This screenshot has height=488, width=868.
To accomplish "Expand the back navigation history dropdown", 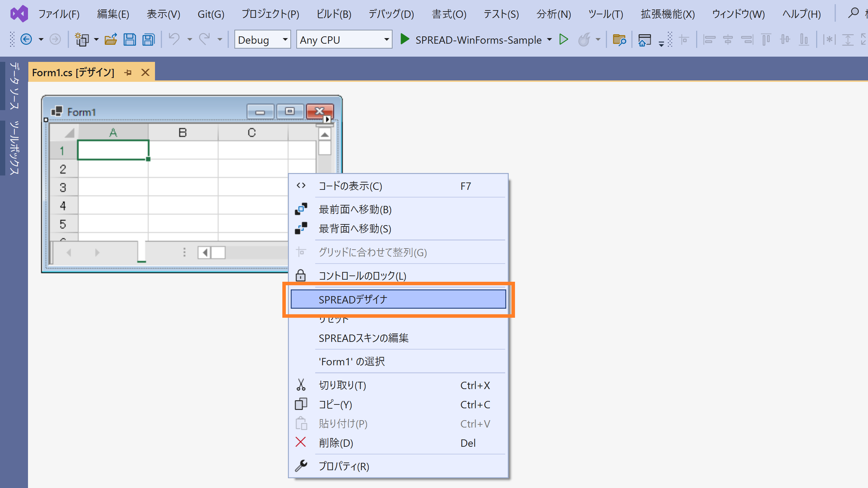I will click(x=41, y=40).
